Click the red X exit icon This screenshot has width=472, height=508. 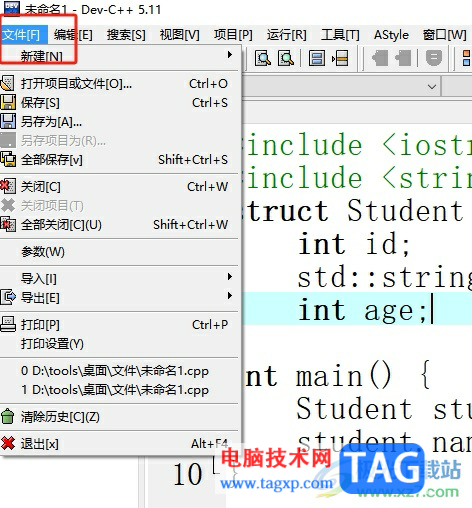click(8, 443)
